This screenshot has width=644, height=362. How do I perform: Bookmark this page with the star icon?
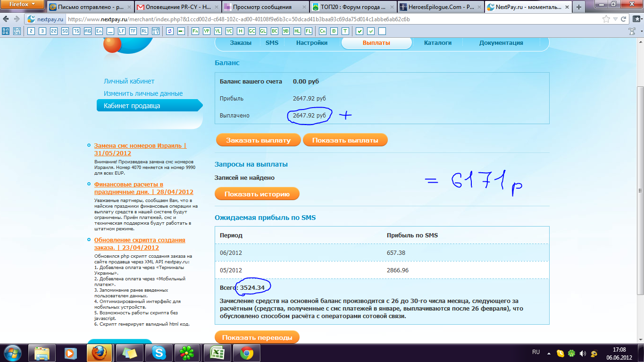[606, 19]
